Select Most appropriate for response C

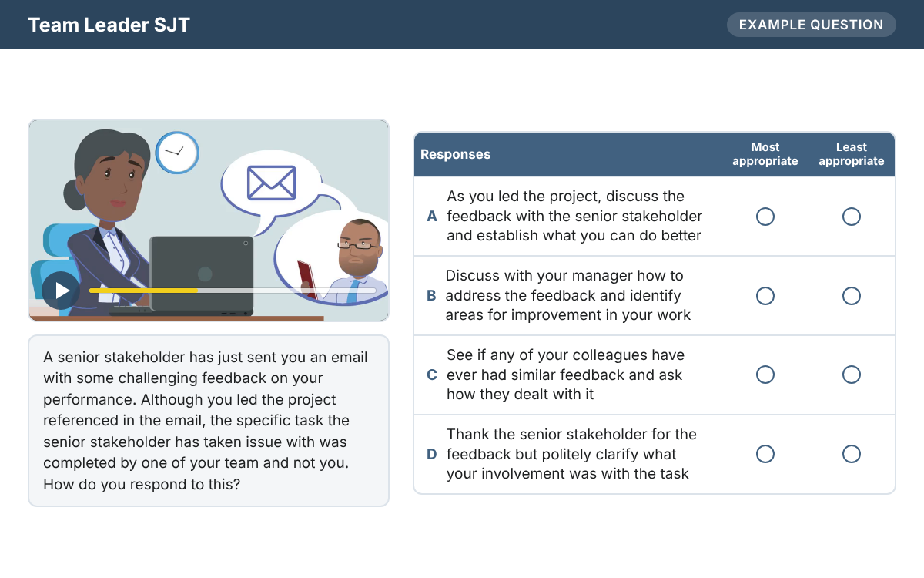point(765,375)
